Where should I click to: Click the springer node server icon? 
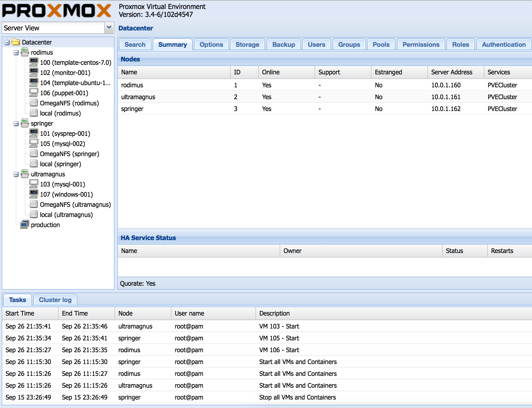(x=25, y=123)
